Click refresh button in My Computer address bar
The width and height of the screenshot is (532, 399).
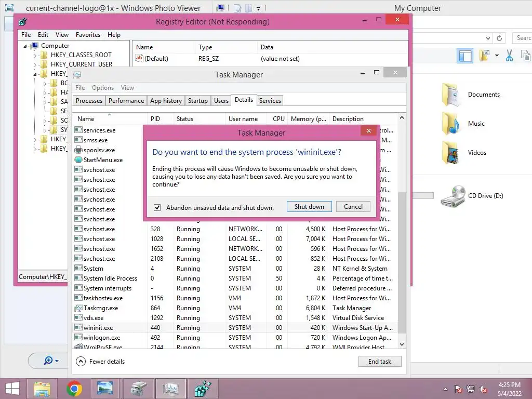[x=499, y=38]
